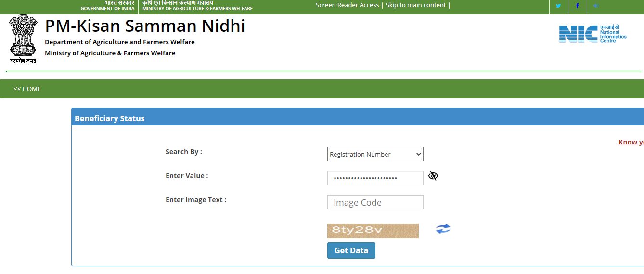Click the NIC National Informatics Centre logo
The width and height of the screenshot is (644, 274).
(593, 34)
